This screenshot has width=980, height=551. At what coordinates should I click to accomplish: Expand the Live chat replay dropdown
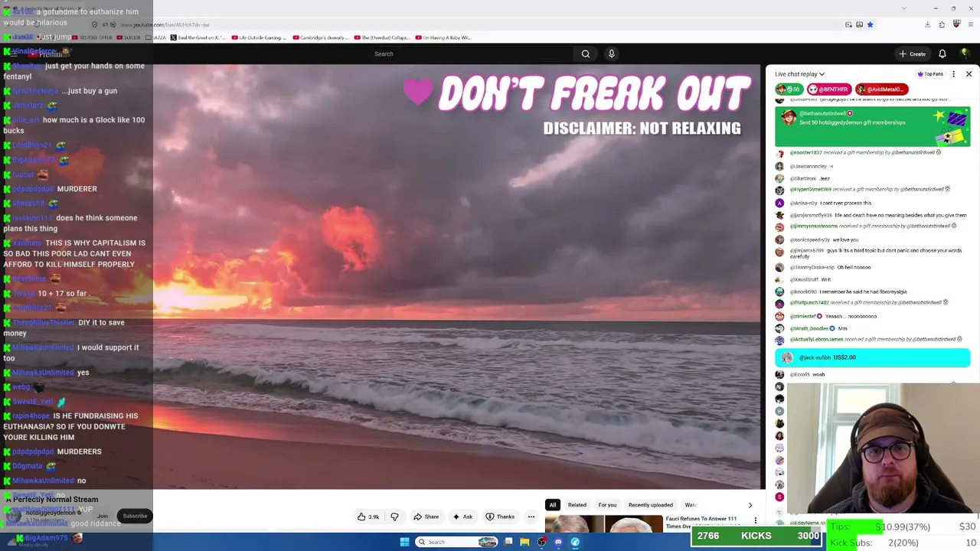[799, 74]
